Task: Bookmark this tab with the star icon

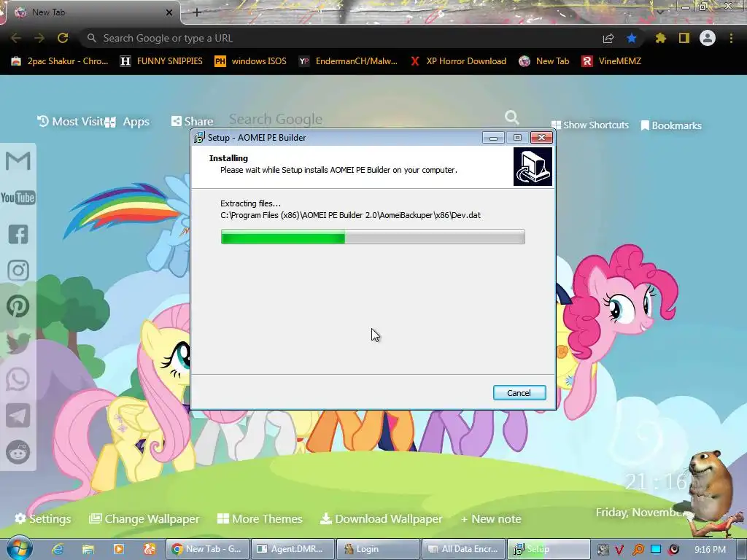Action: click(x=632, y=38)
